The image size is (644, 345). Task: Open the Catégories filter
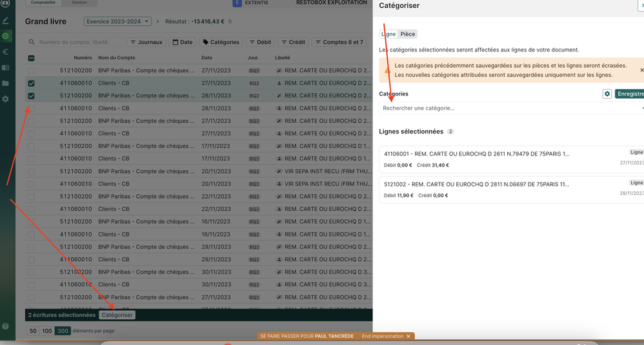[x=221, y=43]
